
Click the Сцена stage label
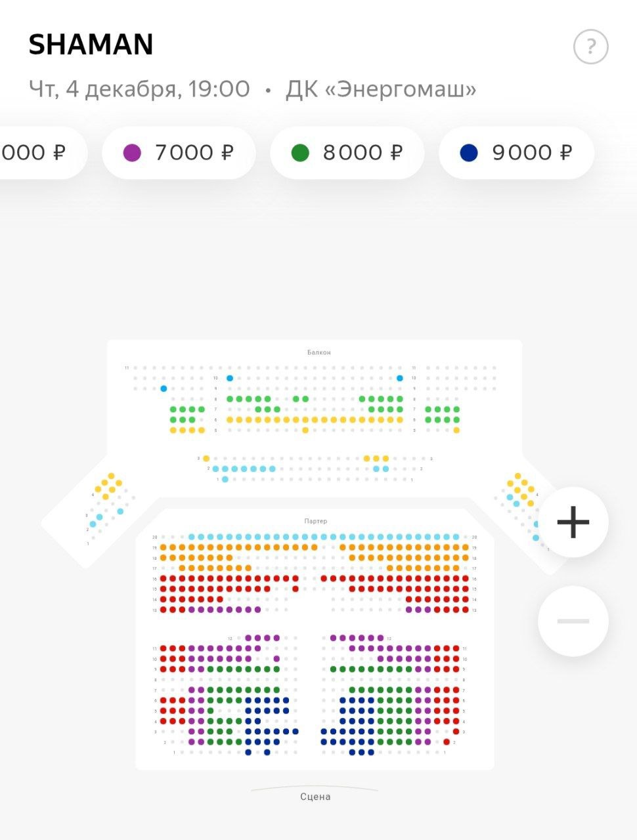pos(315,797)
